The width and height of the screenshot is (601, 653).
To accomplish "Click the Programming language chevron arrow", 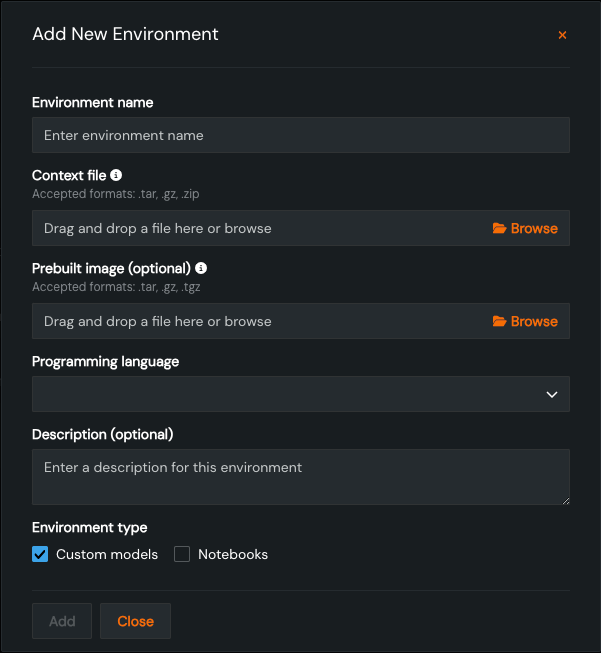I will pos(552,394).
